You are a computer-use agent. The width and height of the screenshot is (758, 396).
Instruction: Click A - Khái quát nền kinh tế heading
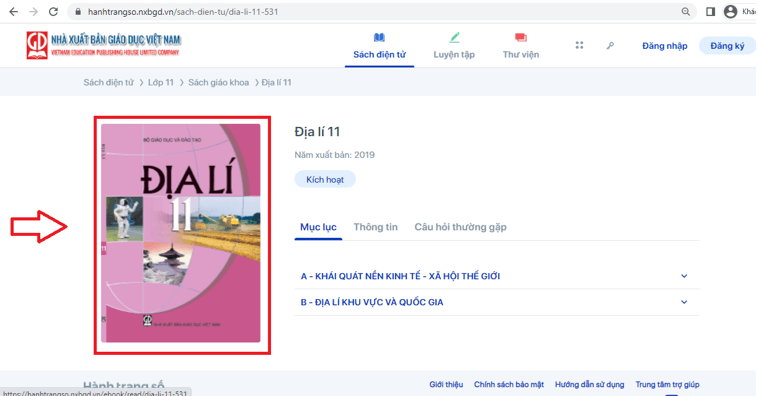pyautogui.click(x=400, y=276)
